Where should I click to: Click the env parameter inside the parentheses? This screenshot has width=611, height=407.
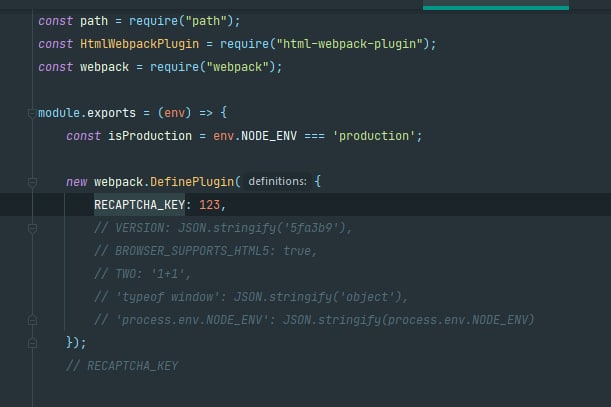click(175, 113)
